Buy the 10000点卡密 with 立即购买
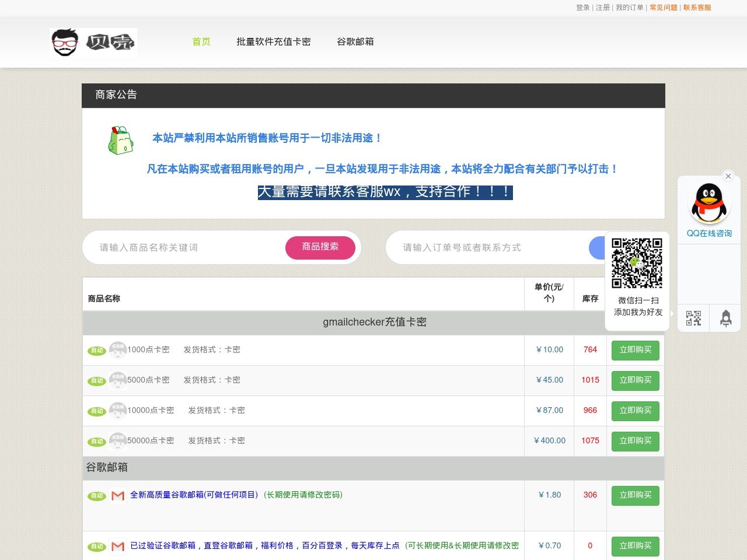Viewport: 747px width, 560px height. pyautogui.click(x=636, y=411)
